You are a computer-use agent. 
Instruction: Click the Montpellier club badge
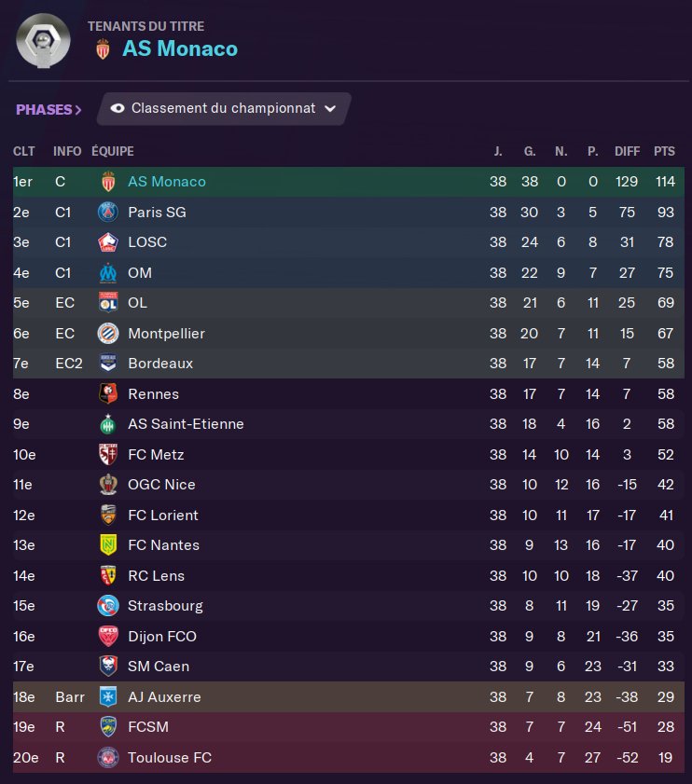[x=108, y=333]
